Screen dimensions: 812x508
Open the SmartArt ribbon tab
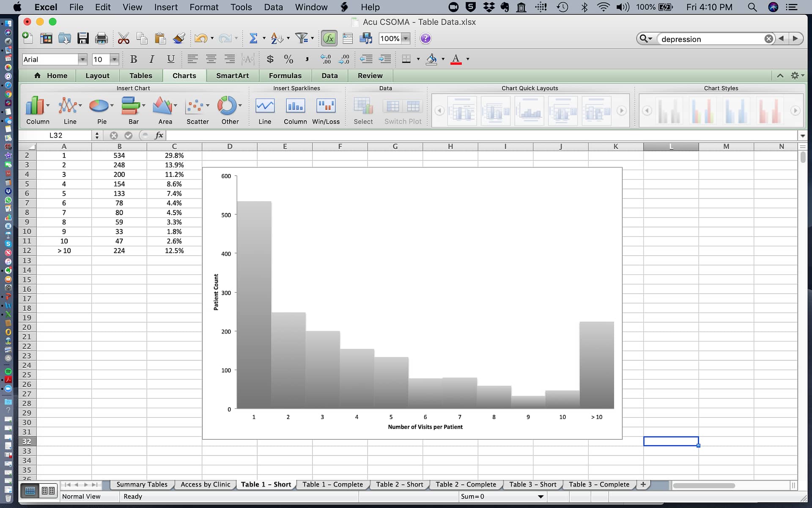pos(232,76)
